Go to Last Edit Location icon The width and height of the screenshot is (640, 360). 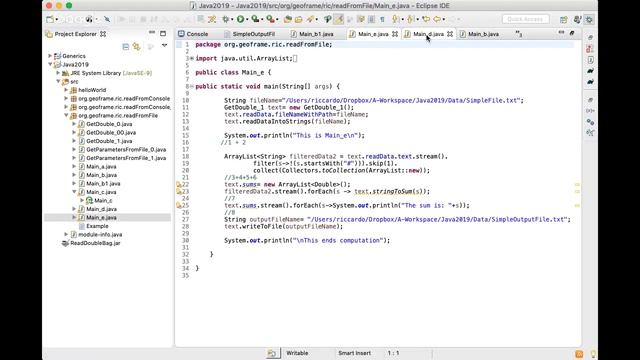[426, 19]
